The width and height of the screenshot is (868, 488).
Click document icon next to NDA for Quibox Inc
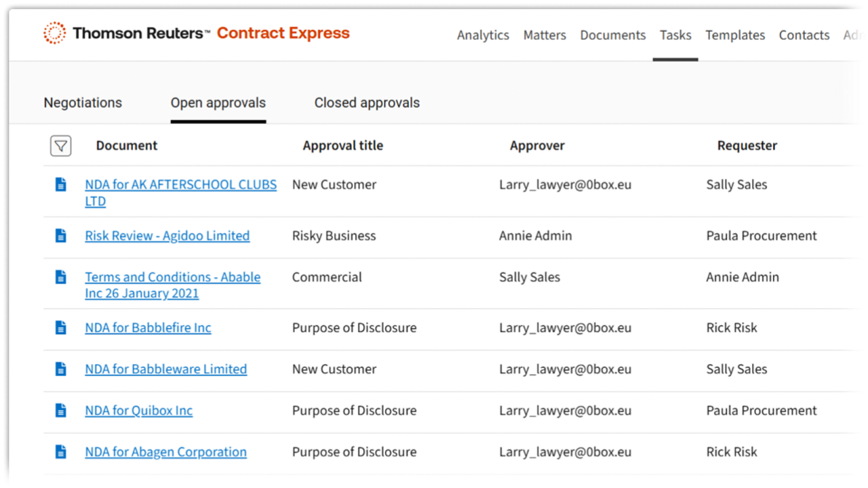tap(61, 411)
